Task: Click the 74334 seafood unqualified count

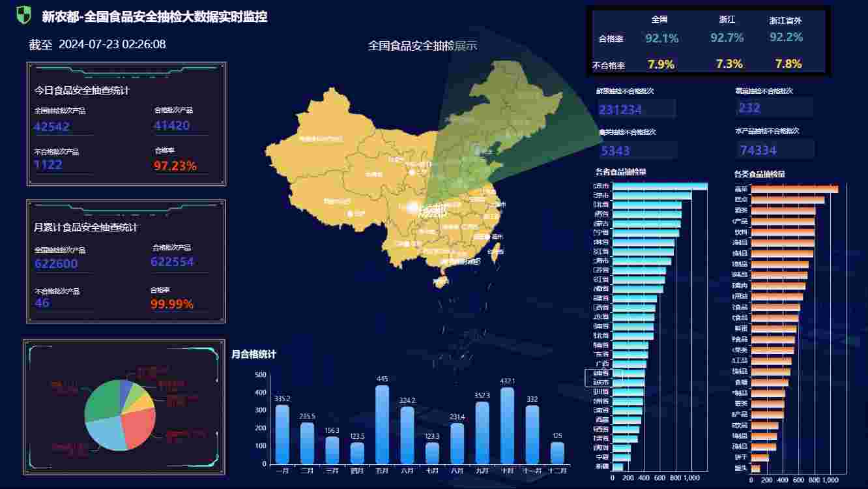Action: pyautogui.click(x=759, y=150)
